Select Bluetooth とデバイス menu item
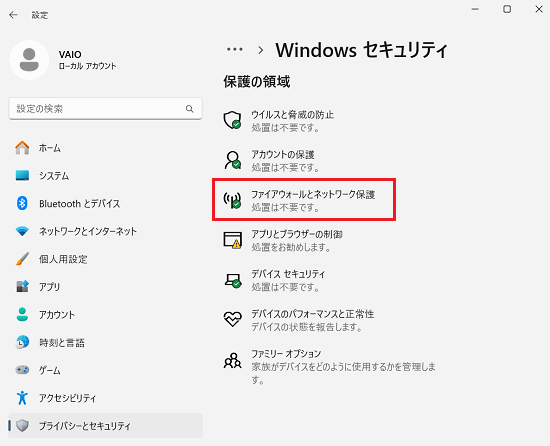 (x=105, y=203)
